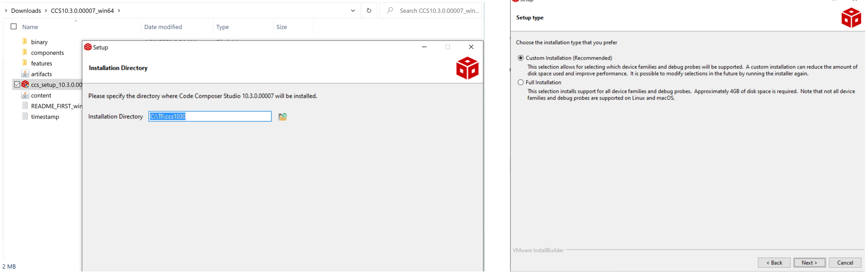Select Custom Installation (Recommended) radio button

tap(521, 58)
